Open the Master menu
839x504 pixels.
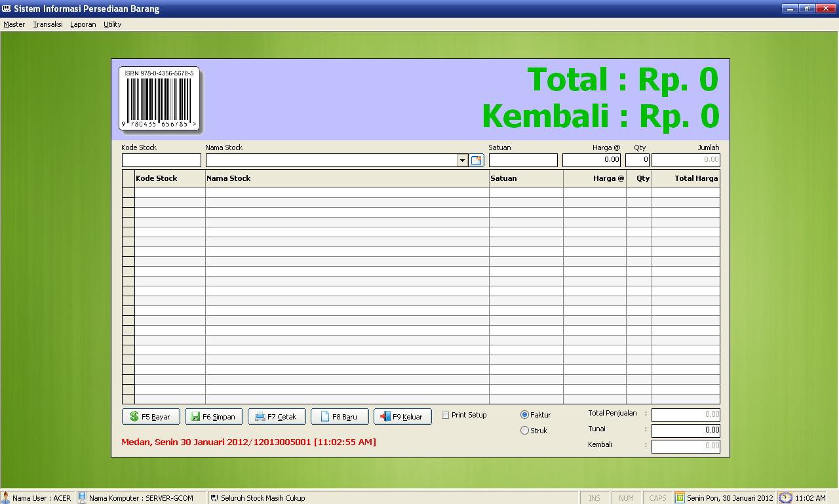pyautogui.click(x=14, y=24)
